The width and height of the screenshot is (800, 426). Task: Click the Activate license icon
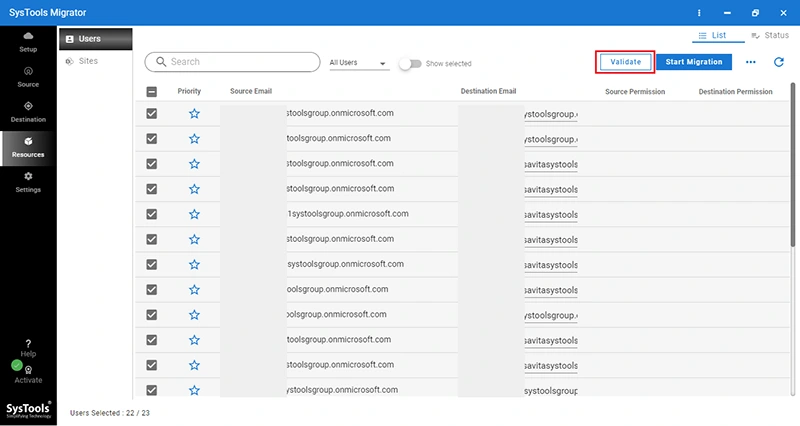pos(29,370)
